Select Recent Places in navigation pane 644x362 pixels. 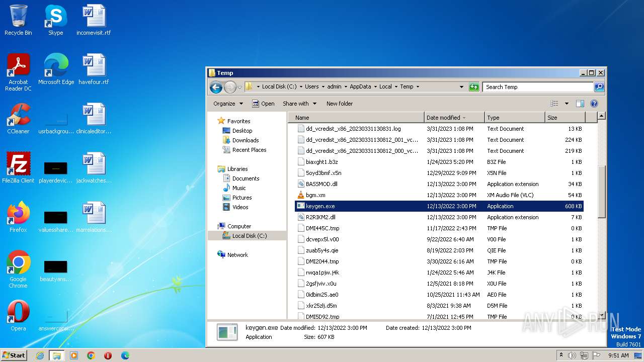[249, 150]
